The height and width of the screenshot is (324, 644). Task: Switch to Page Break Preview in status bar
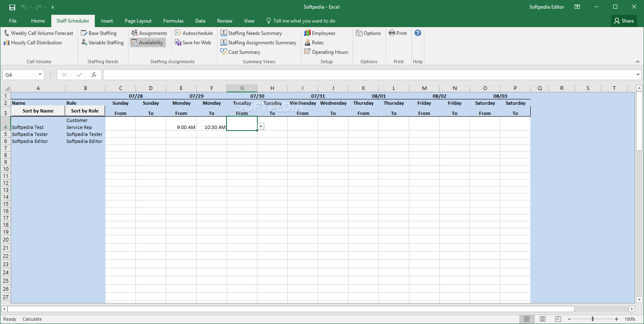click(x=558, y=319)
